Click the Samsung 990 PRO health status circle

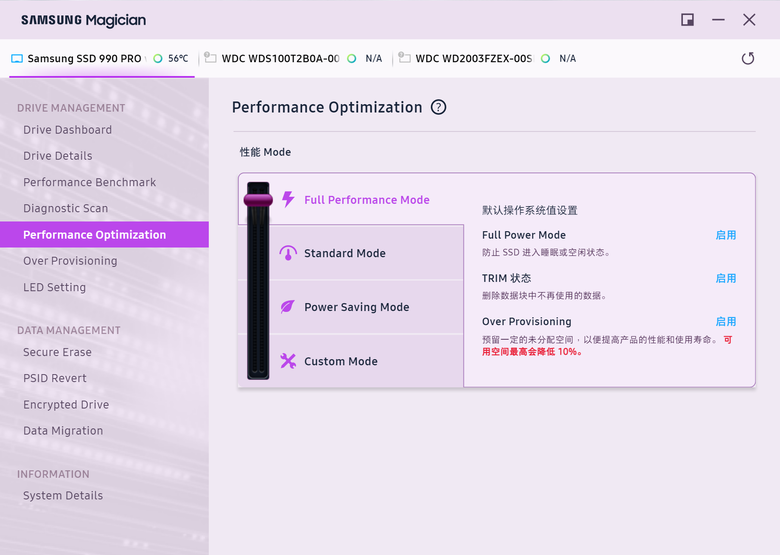click(x=158, y=59)
